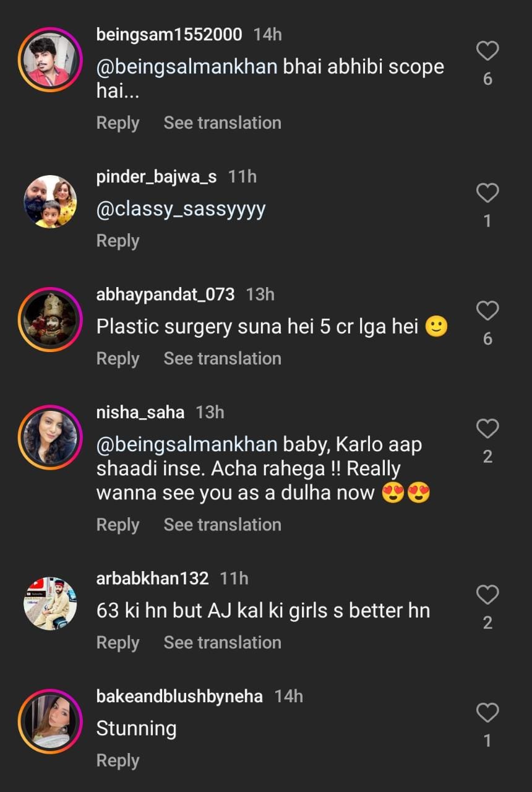Reply to pinder_bajwa_s comment
The image size is (532, 792).
118,241
